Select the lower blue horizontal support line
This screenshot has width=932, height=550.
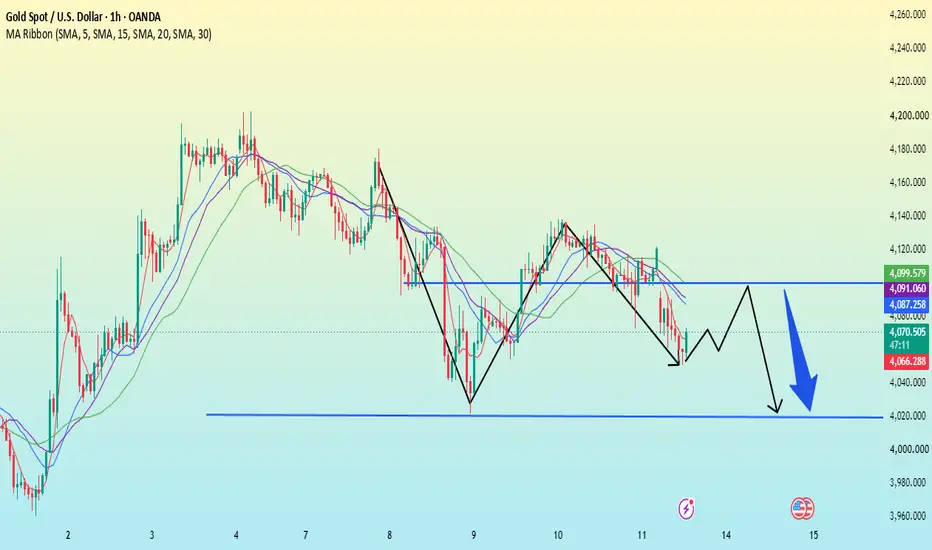(544, 416)
